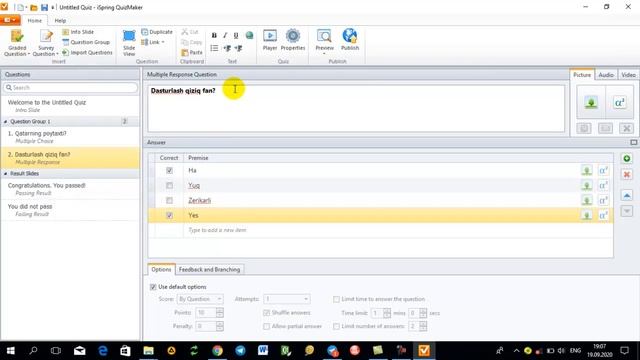Insert an equation in the Yuq answer
The height and width of the screenshot is (360, 640).
[603, 186]
